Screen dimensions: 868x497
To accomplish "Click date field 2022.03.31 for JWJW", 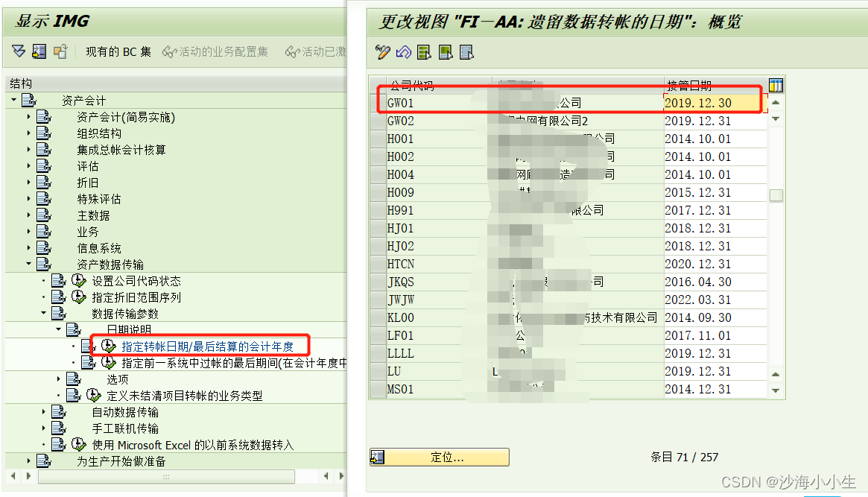I will (x=715, y=300).
